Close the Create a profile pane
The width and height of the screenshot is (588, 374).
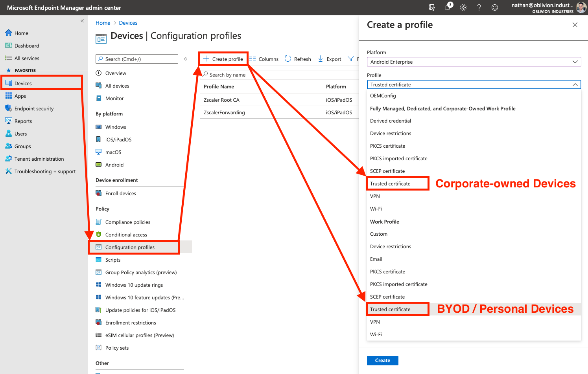tap(575, 25)
